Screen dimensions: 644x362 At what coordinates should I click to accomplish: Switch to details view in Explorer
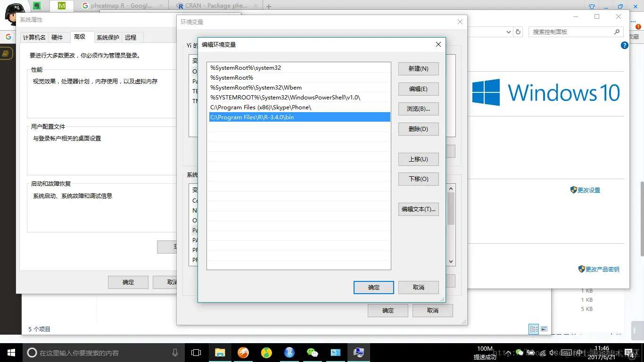[534, 329]
